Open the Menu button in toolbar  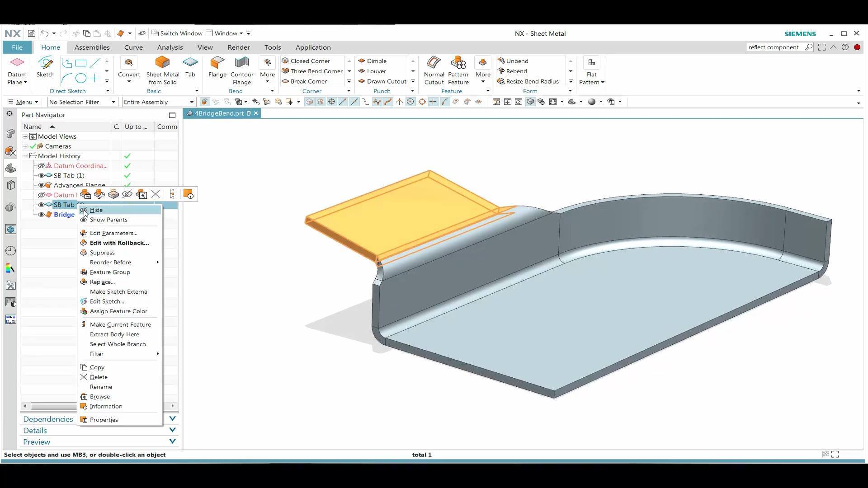click(23, 102)
